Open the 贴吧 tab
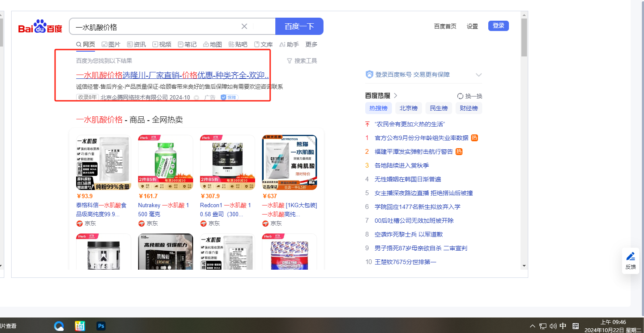 point(238,44)
